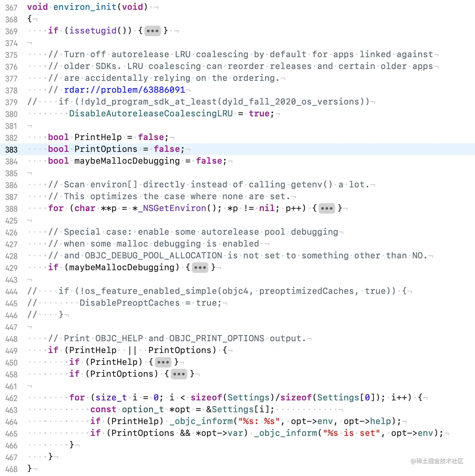Image resolution: width=475 pixels, height=476 pixels.
Task: Click the Settings array reference on line 463
Action: (x=233, y=409)
